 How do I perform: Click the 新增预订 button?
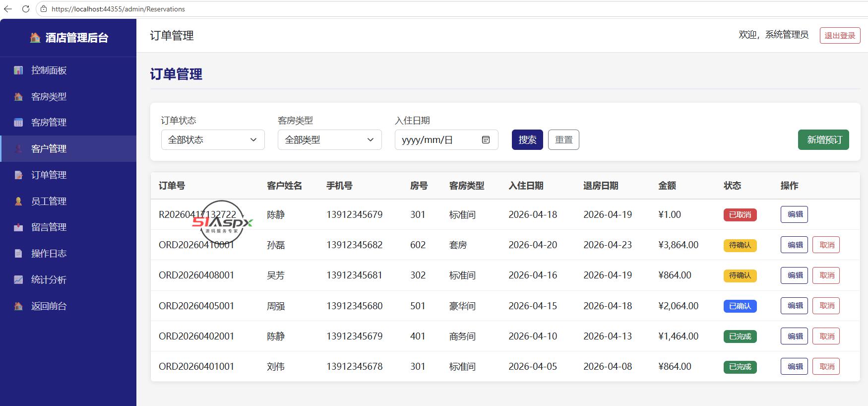(823, 140)
